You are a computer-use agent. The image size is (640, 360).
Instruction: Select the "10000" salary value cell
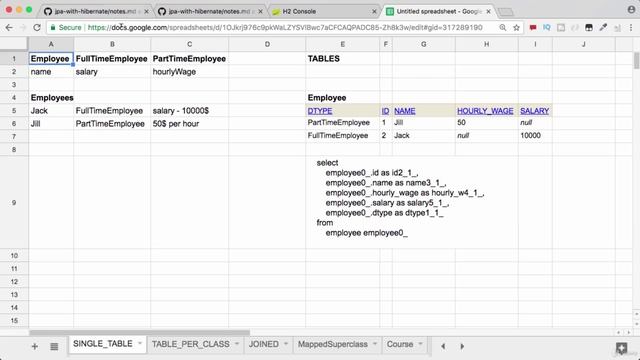535,136
